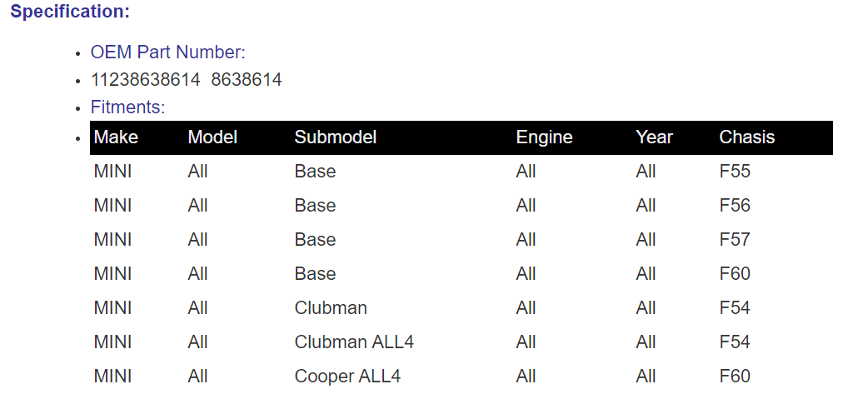
Task: Click the Clubman submodel cell without ALL4
Action: pyautogui.click(x=331, y=307)
